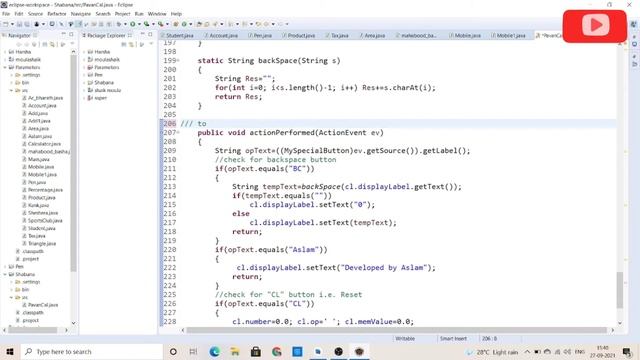Open the Window menu

(x=157, y=14)
